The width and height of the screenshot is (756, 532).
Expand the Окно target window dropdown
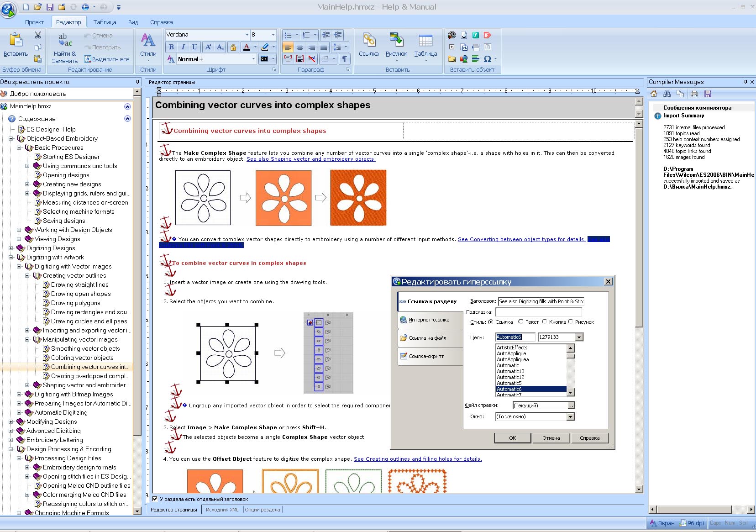(x=570, y=416)
